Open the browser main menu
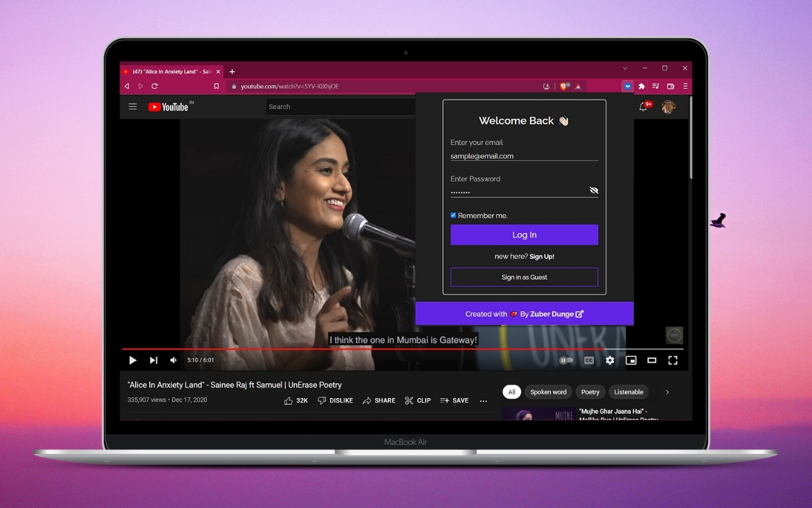This screenshot has height=508, width=812. click(685, 86)
